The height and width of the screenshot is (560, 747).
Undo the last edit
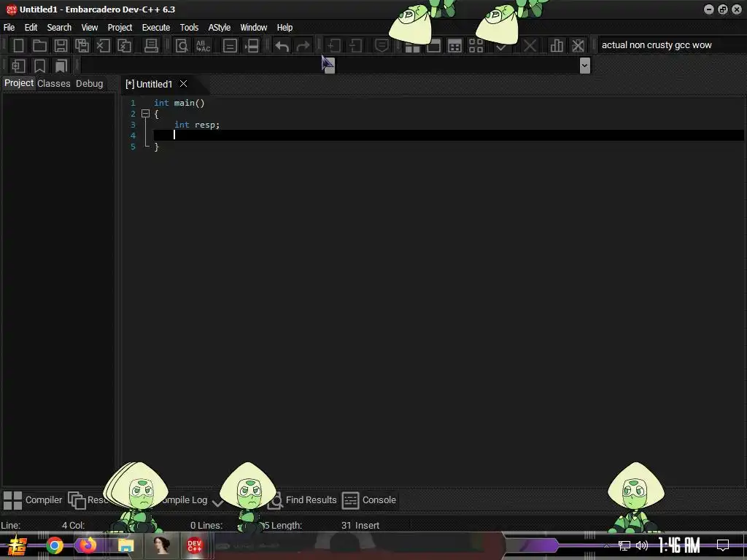pyautogui.click(x=282, y=46)
